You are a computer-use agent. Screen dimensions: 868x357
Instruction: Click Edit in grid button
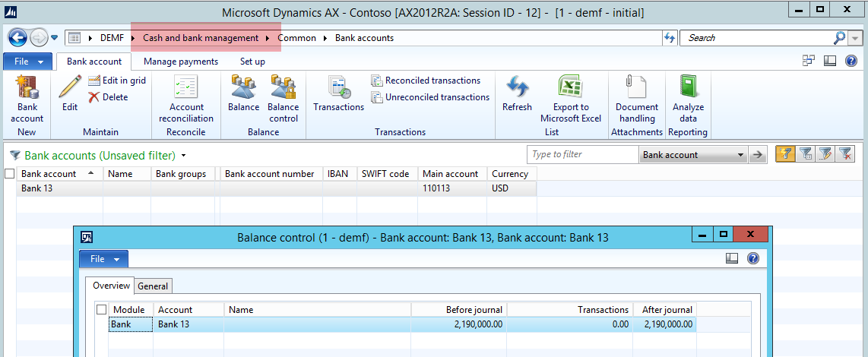(117, 81)
